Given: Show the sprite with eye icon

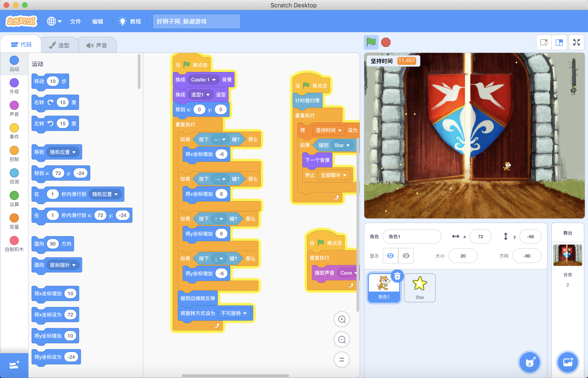Looking at the screenshot, I should (390, 256).
